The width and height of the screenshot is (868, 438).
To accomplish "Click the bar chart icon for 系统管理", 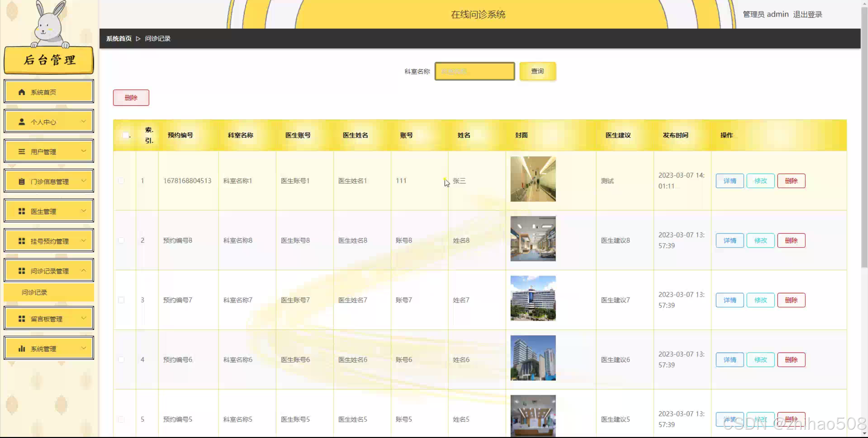I will 22,349.
